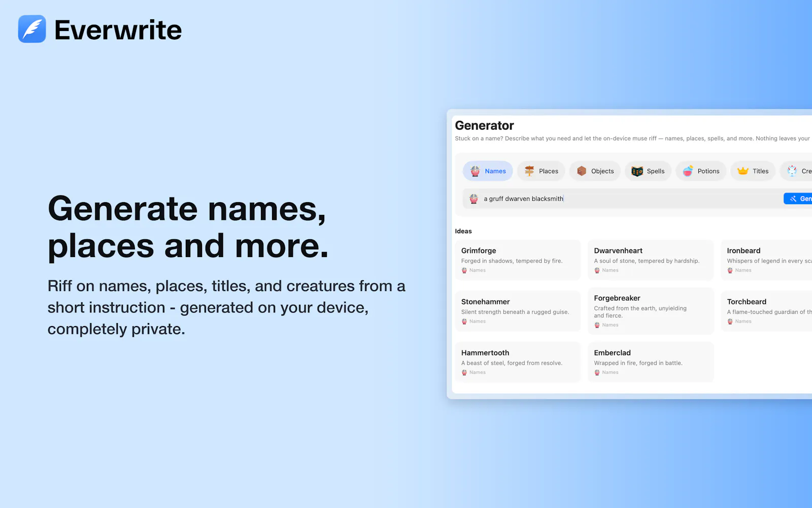Click the 'Generate names, places and more.' headline

(188, 228)
